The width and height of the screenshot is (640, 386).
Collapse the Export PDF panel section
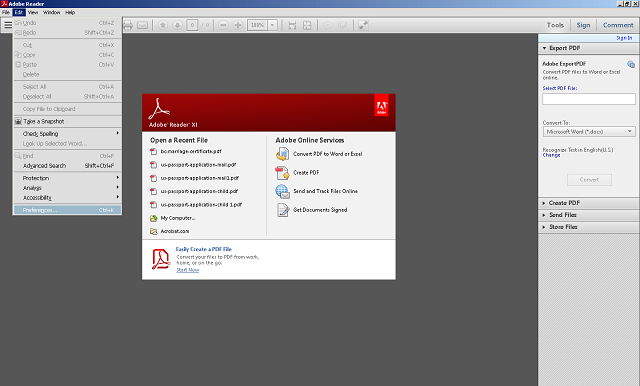pos(544,48)
